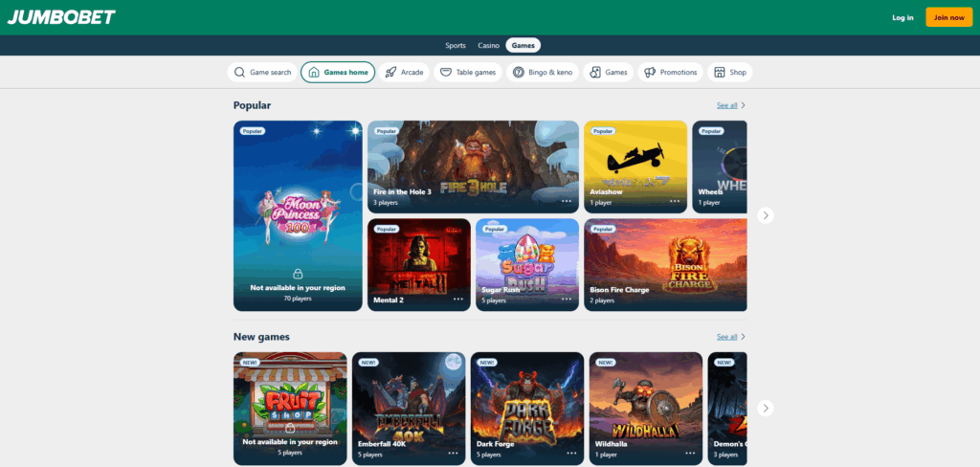Launch the Aviashow game card
This screenshot has height=467, width=980.
click(635, 167)
